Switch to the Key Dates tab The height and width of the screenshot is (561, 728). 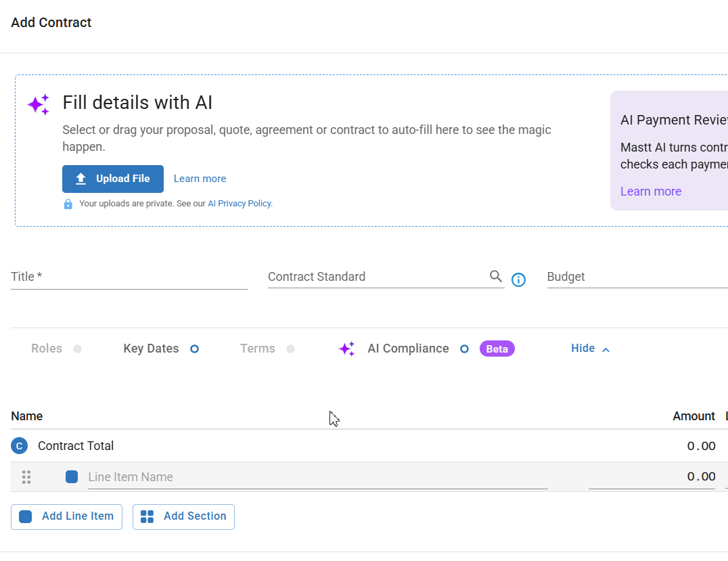(151, 348)
